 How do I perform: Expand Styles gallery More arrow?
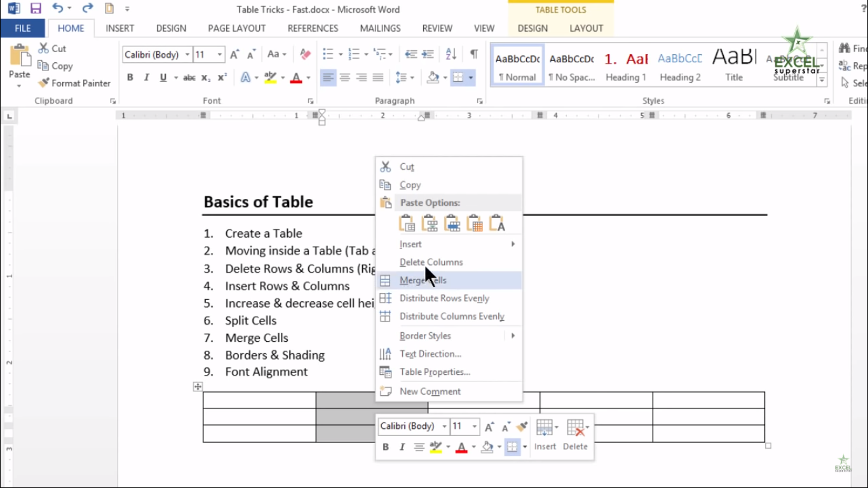(x=822, y=81)
